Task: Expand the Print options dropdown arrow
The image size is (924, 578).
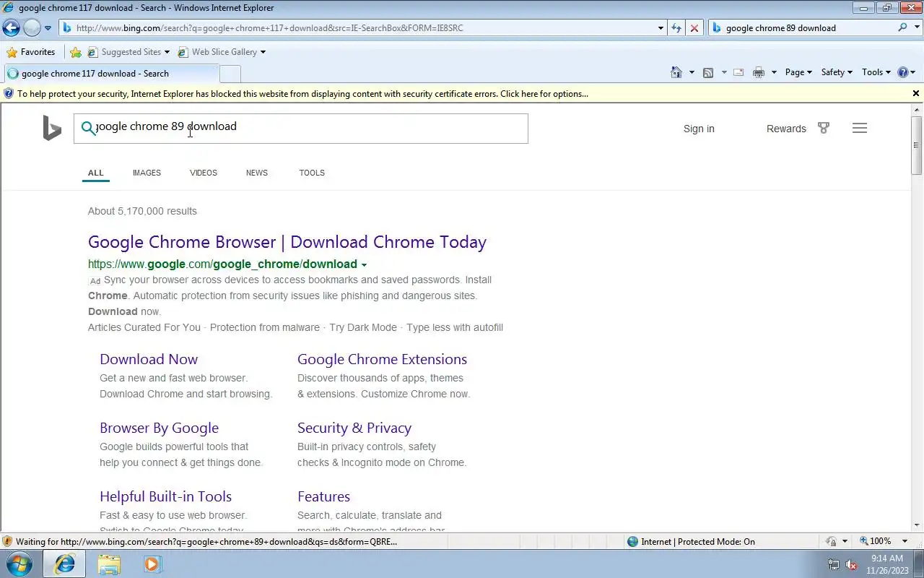Action: tap(774, 72)
